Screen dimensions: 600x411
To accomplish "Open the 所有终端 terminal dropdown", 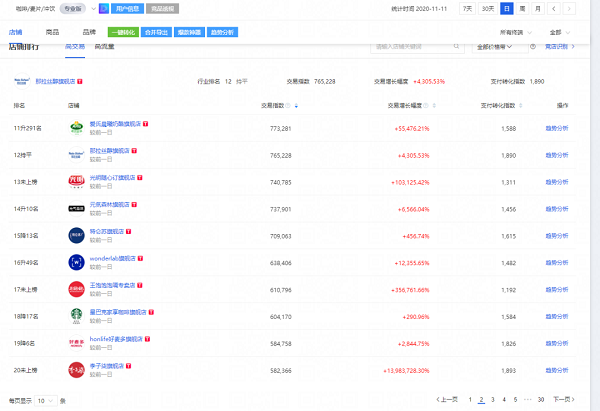I will click(x=516, y=33).
